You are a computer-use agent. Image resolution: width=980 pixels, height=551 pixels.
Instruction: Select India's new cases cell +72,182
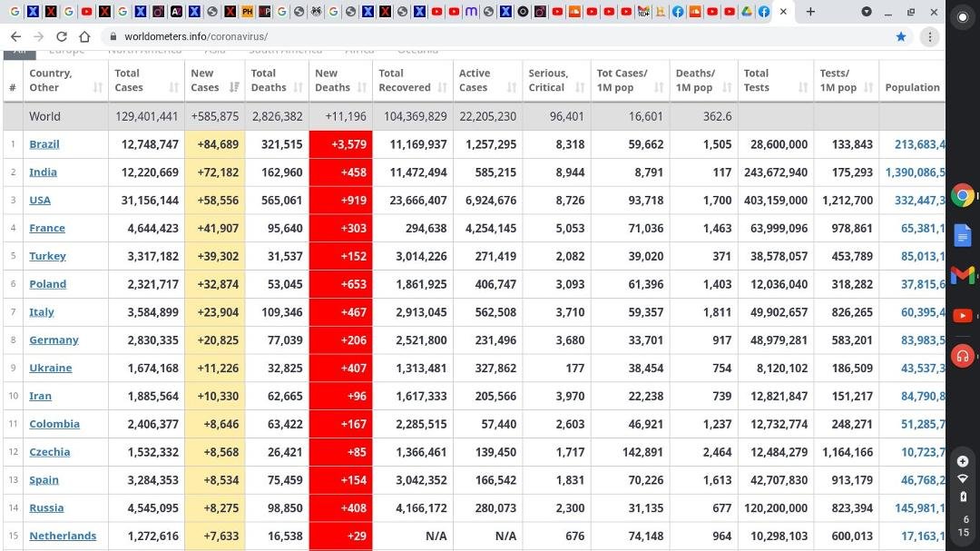tap(214, 172)
